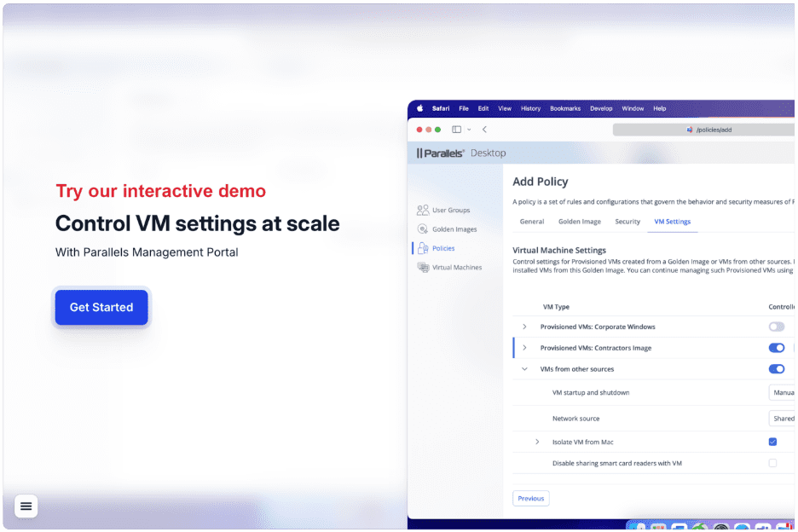Uncheck Isolate VM from Mac

pos(772,442)
